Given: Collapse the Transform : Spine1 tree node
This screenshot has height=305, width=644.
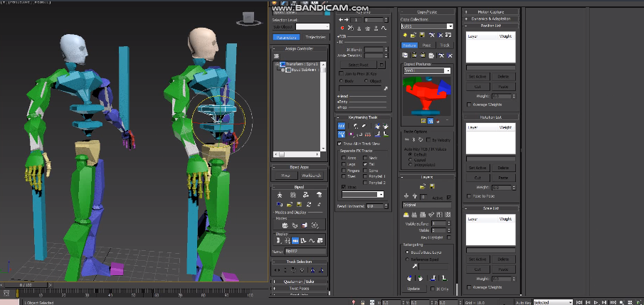Looking at the screenshot, I should 278,65.
